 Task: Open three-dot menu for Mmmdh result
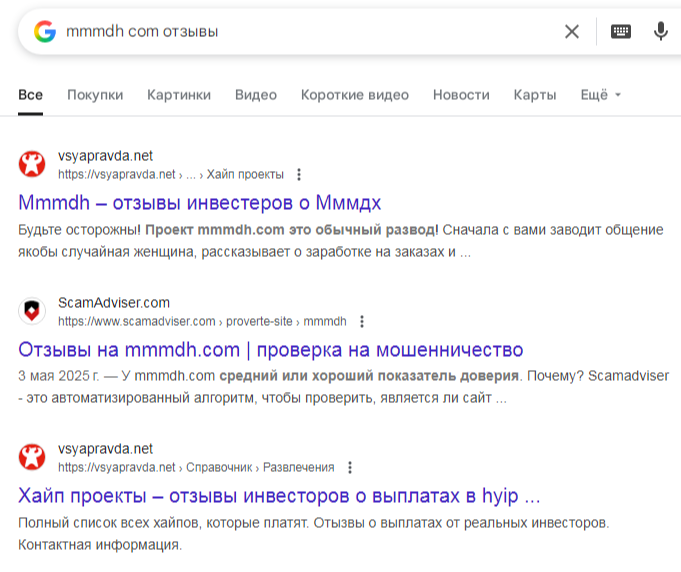click(299, 174)
